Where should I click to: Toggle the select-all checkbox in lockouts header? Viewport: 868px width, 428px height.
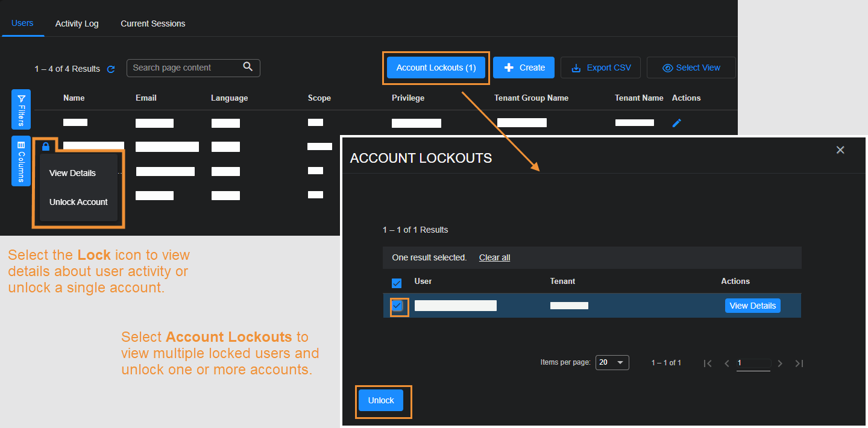tap(397, 283)
